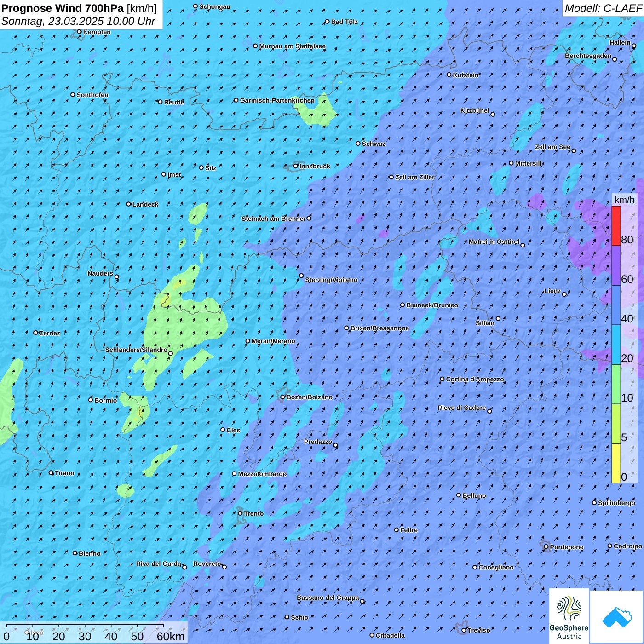
Task: Click the 'Schongau' label
Action: 215,6
